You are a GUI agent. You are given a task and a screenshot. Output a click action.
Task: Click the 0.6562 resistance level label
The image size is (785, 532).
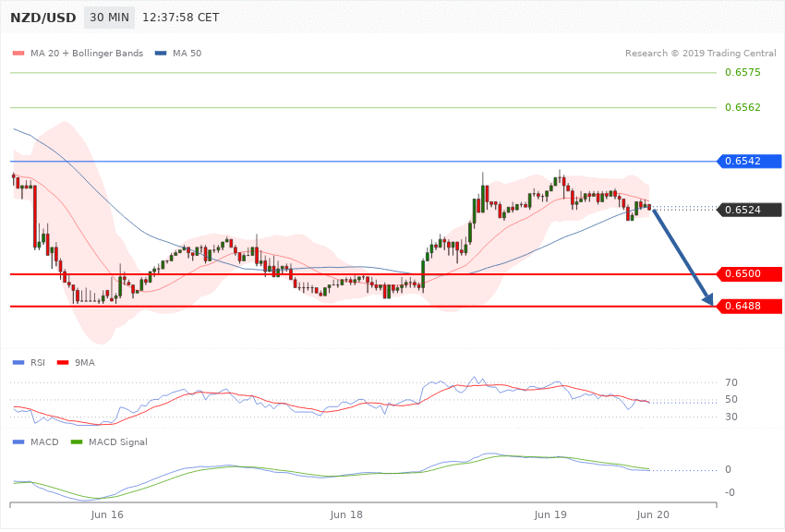[743, 108]
